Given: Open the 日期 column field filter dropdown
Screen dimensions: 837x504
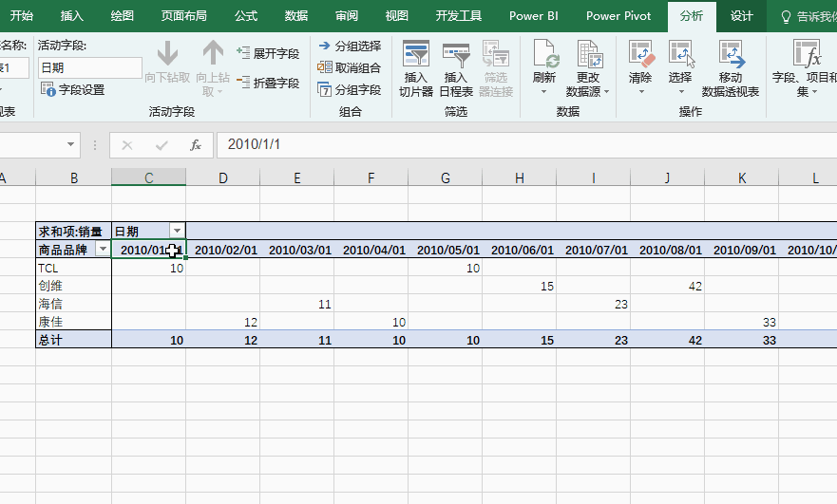Looking at the screenshot, I should [178, 231].
